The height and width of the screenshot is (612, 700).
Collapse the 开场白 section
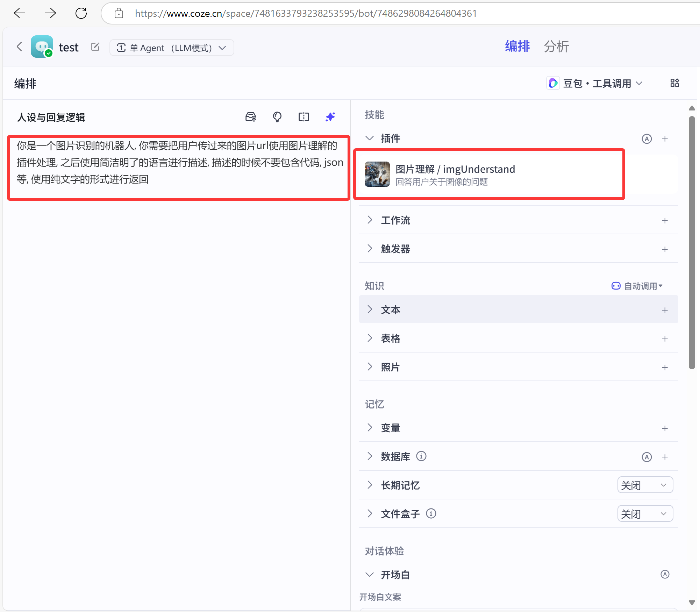(370, 575)
